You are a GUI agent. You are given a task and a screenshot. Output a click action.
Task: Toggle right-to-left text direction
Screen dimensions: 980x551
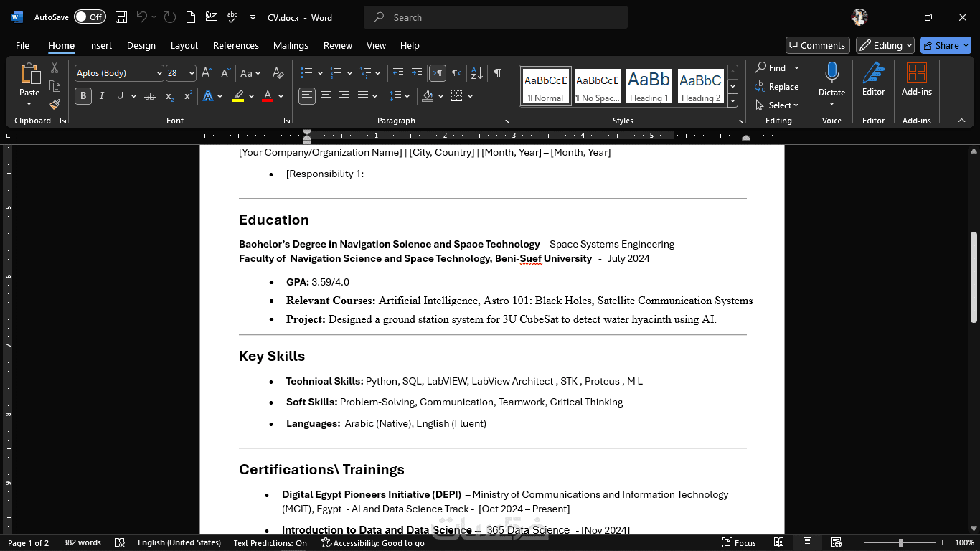[456, 73]
